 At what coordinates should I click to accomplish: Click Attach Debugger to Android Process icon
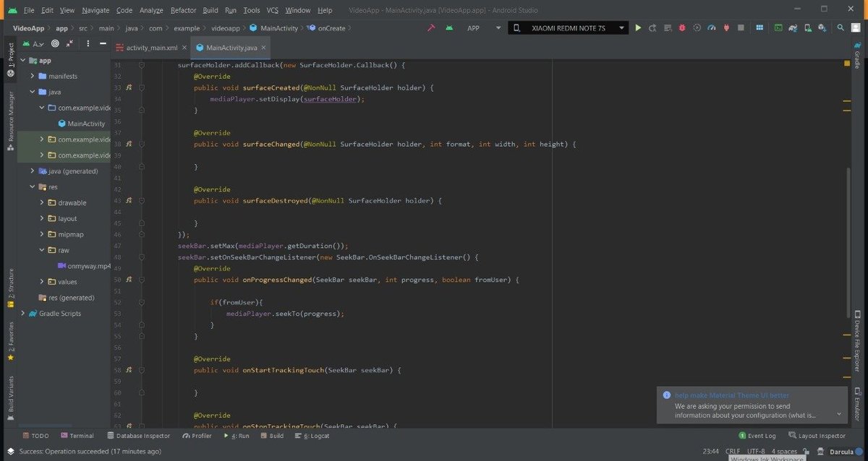[726, 28]
